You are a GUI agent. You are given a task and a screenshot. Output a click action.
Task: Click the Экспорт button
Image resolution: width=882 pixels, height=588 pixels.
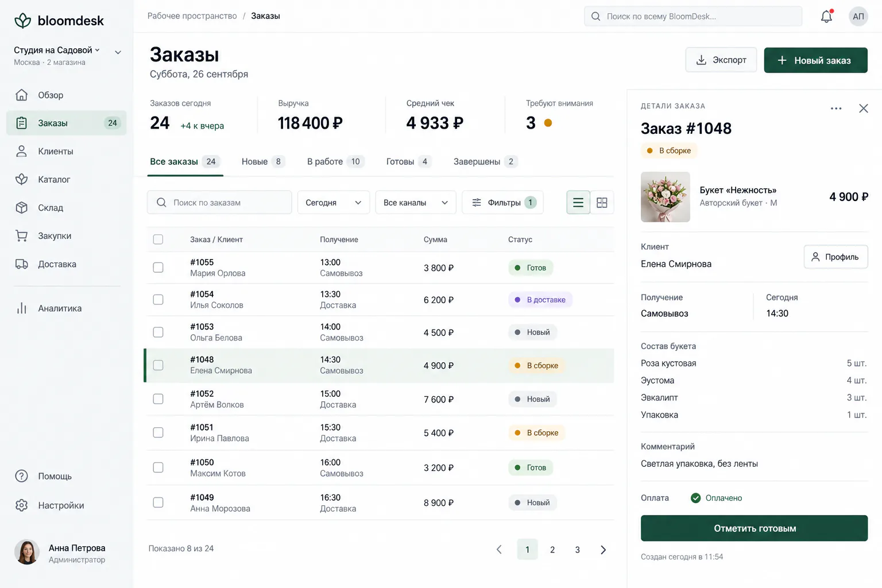coord(721,60)
